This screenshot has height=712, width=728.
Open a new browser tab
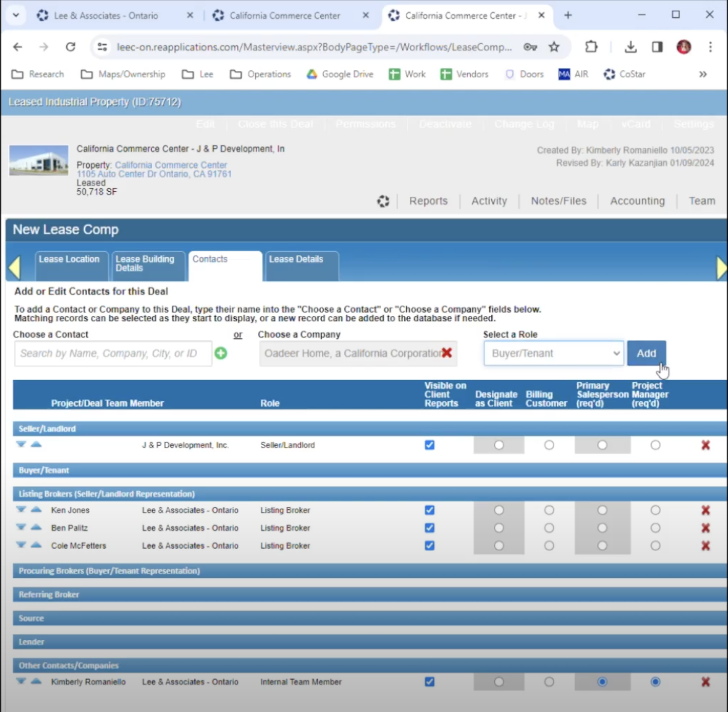(568, 15)
